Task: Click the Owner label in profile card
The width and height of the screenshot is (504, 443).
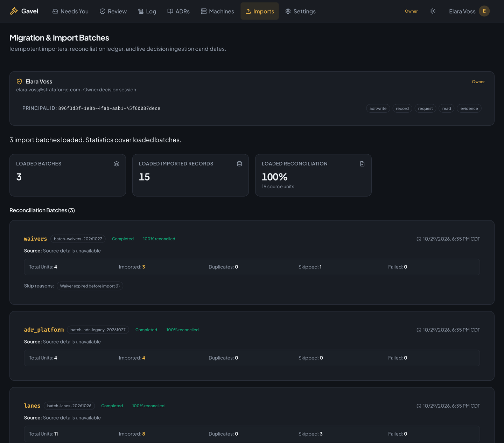Action: 478,82
